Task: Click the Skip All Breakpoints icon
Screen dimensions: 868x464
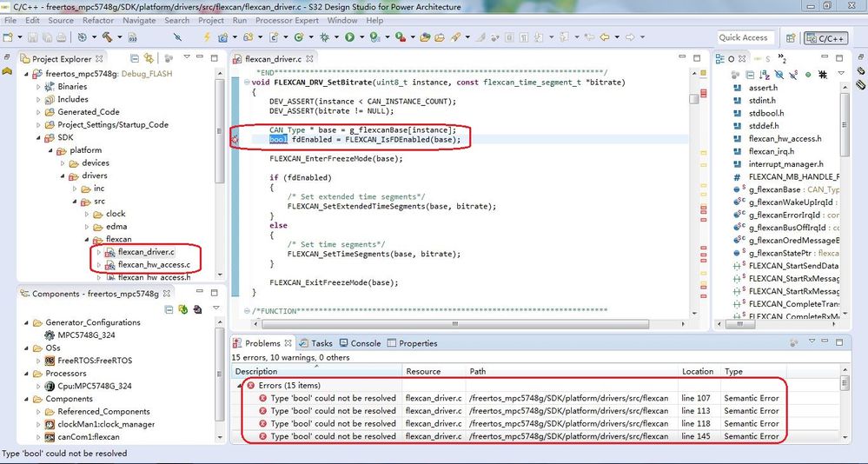Action: [177, 37]
